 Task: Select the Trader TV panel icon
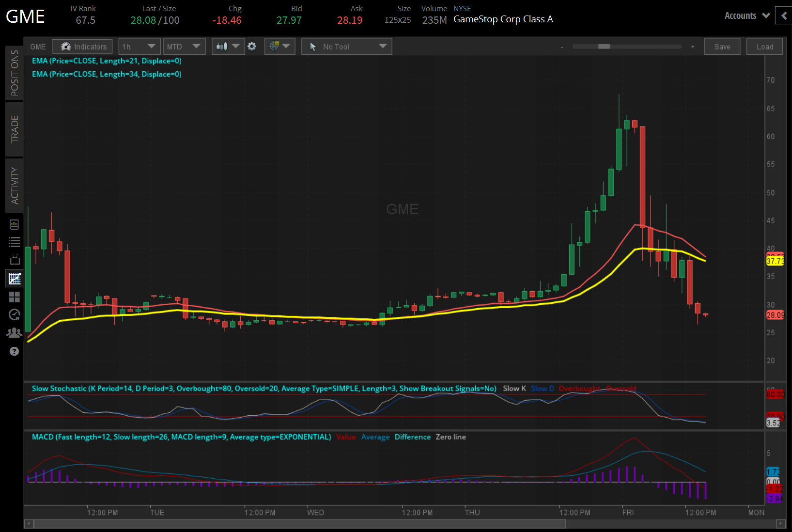coord(14,260)
